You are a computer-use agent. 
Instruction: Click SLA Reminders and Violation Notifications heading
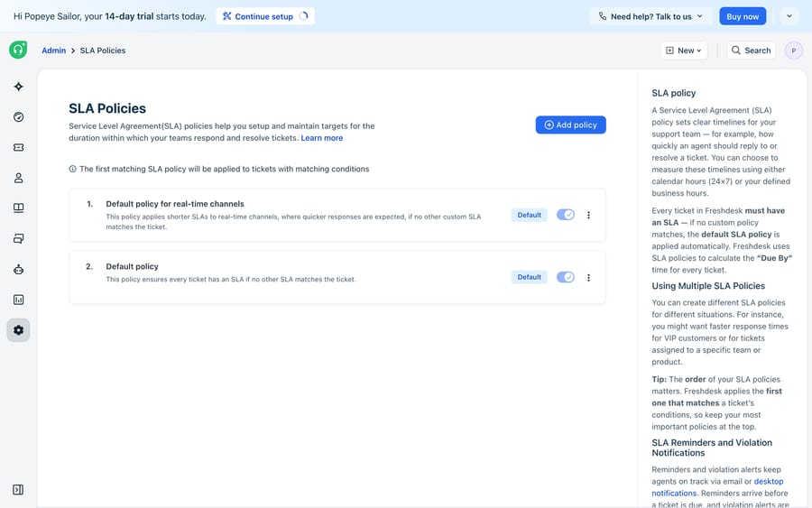click(x=712, y=448)
